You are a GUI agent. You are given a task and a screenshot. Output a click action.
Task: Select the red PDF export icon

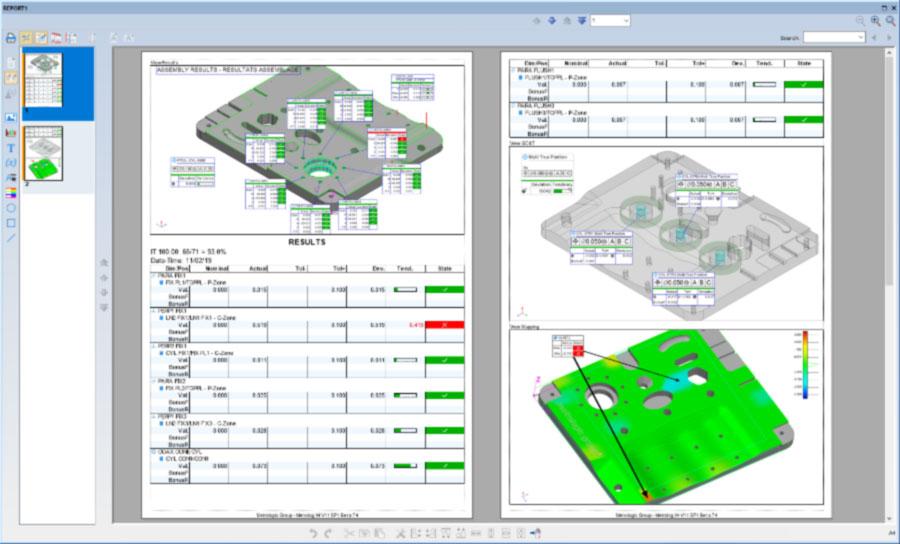pos(56,38)
